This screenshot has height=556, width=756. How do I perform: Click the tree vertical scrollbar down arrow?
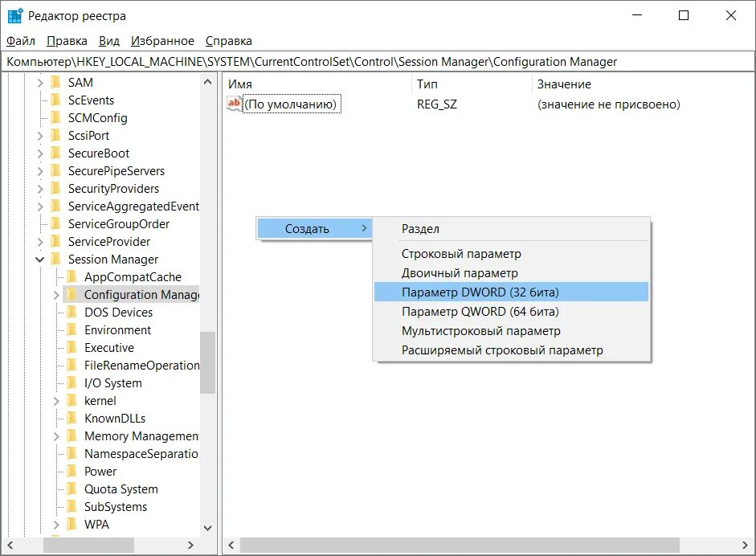(x=208, y=527)
